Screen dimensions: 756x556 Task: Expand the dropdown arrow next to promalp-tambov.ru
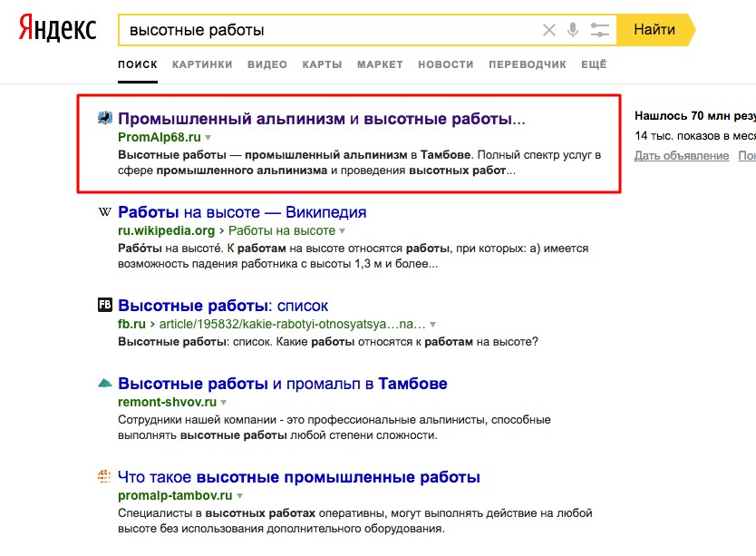239,495
